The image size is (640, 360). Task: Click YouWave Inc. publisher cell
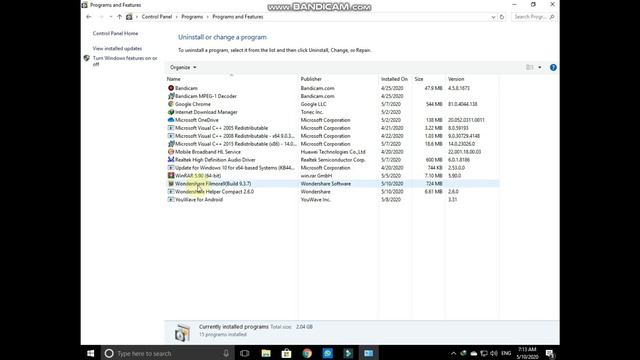point(316,200)
